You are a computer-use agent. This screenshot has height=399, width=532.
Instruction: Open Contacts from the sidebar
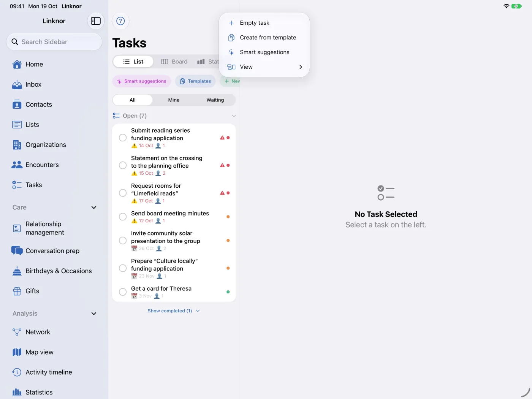(x=54, y=104)
